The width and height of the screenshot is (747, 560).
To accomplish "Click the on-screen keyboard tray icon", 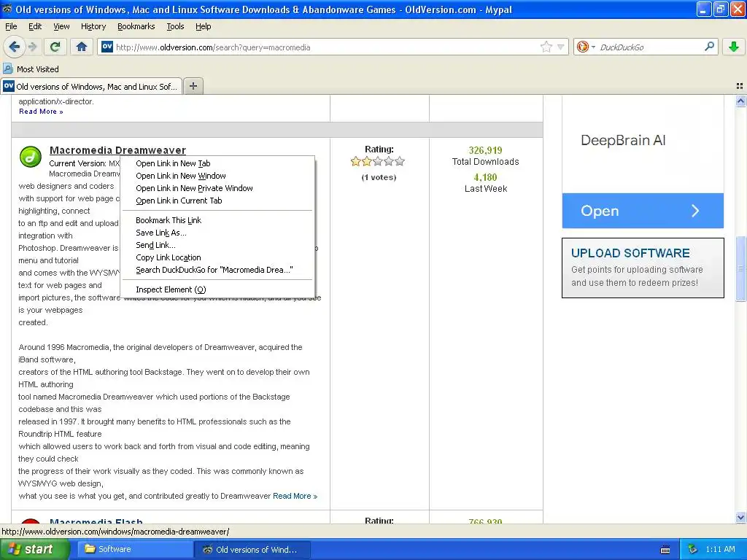I will pyautogui.click(x=665, y=550).
